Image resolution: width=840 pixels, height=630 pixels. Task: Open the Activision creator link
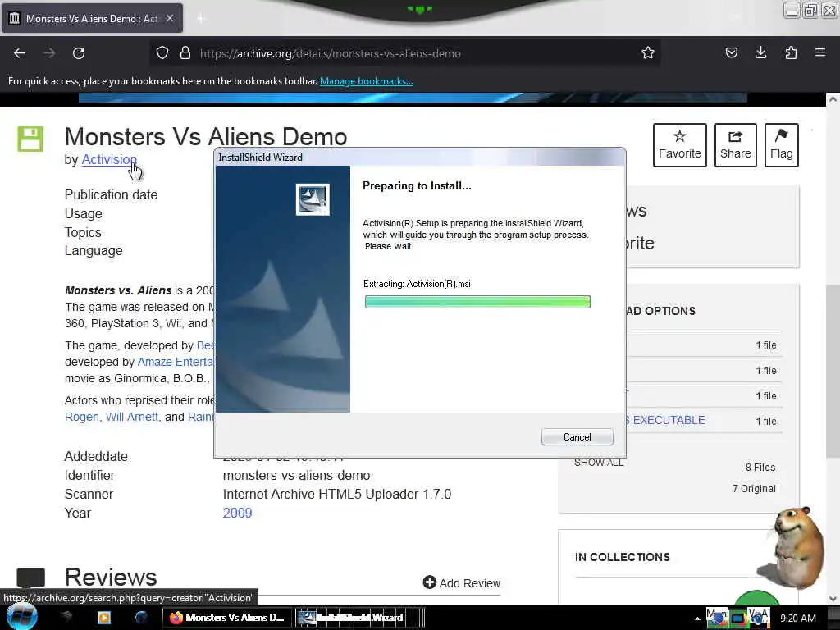pos(109,160)
